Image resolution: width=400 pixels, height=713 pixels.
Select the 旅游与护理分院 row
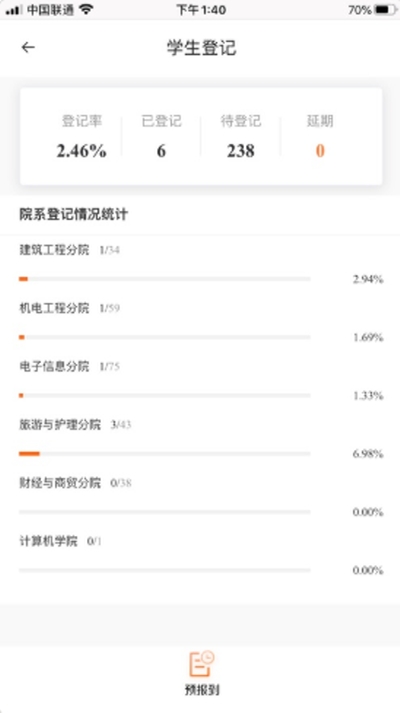pos(200,439)
